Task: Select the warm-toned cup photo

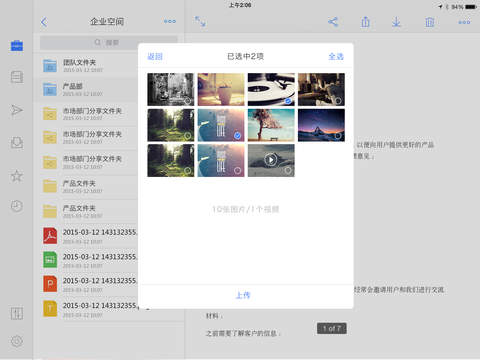Action: click(x=221, y=89)
